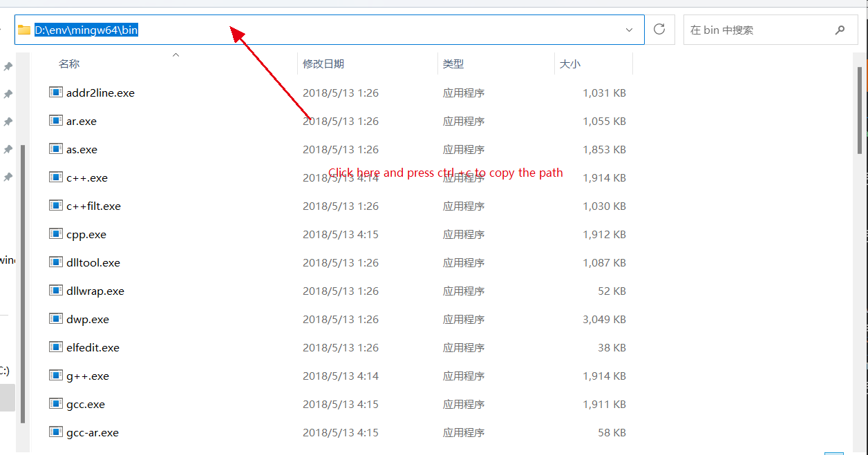The image size is (868, 455).
Task: Sort files by 修改日期 column
Action: [323, 64]
